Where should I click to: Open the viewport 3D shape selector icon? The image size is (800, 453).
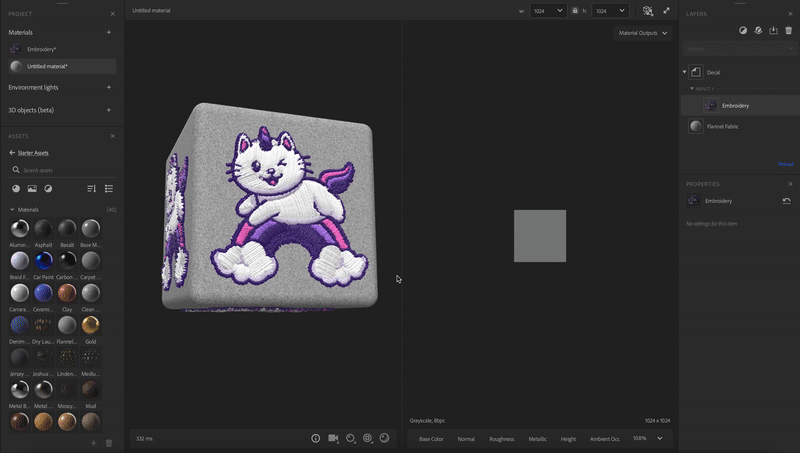click(351, 438)
